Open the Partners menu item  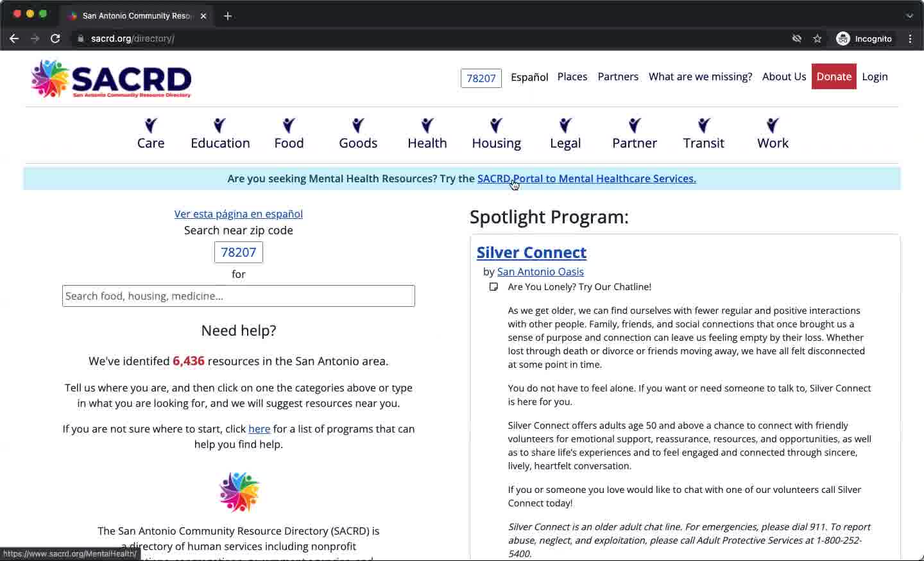[x=618, y=76]
